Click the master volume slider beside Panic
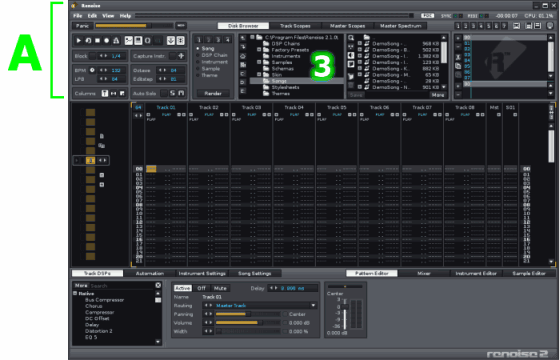The image size is (560, 360). (x=134, y=26)
